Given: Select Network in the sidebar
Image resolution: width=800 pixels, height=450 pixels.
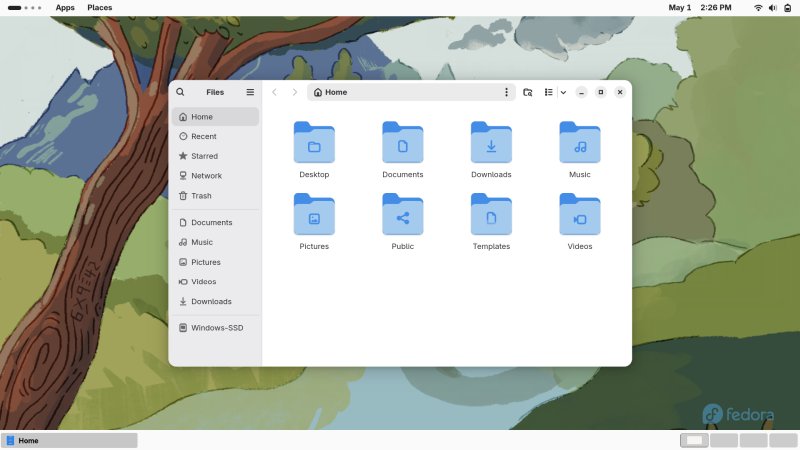Looking at the screenshot, I should [215, 176].
